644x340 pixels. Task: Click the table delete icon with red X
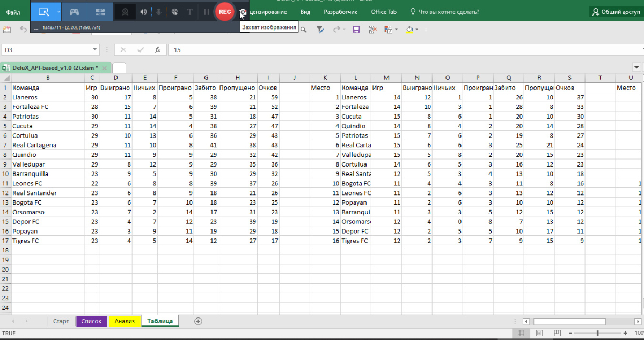[x=372, y=30]
